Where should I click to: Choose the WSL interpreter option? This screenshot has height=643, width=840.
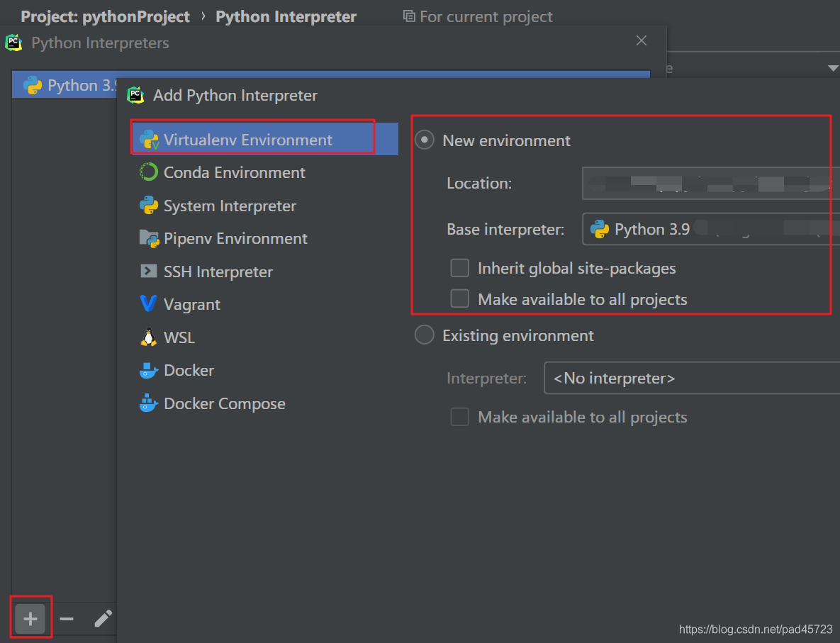point(179,337)
